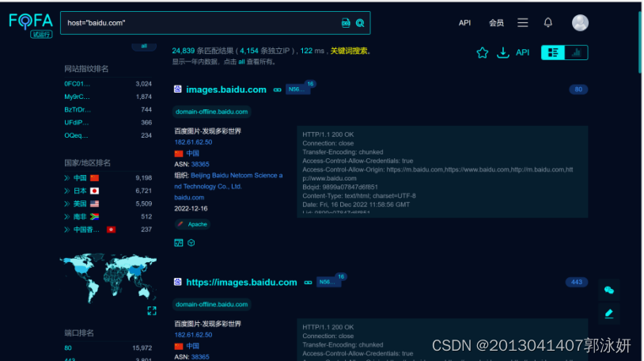The width and height of the screenshot is (644, 361).
Task: Click the 关键词搜索 keyword search link
Action: (x=349, y=51)
